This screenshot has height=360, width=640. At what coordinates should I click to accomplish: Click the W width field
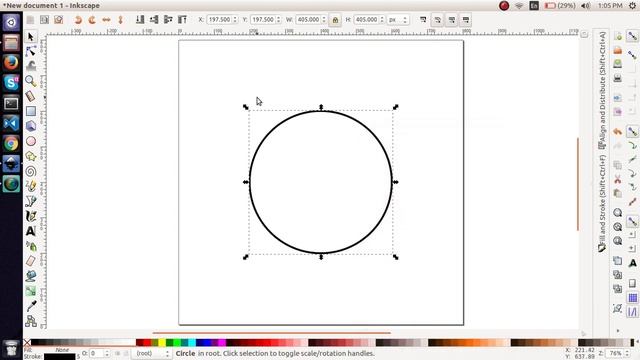click(309, 20)
